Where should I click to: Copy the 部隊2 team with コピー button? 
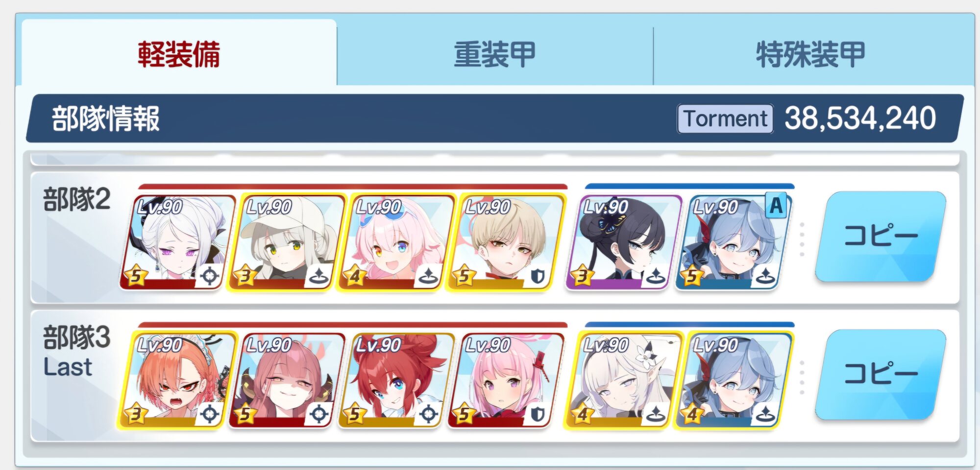pos(881,236)
